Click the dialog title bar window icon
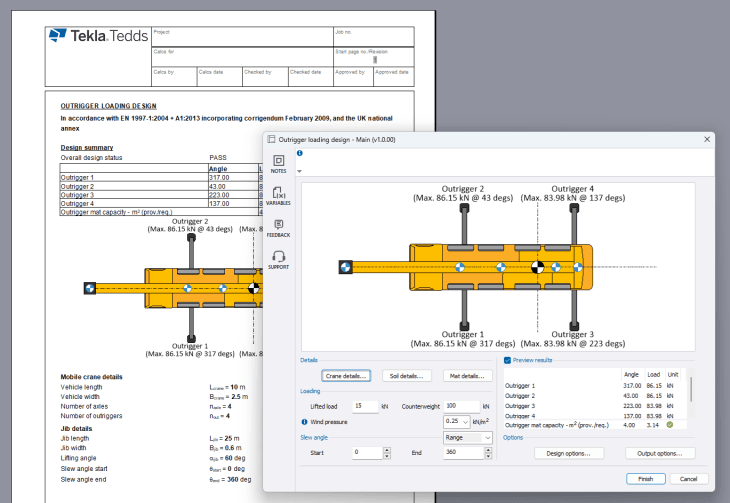730x503 pixels. tap(271, 139)
